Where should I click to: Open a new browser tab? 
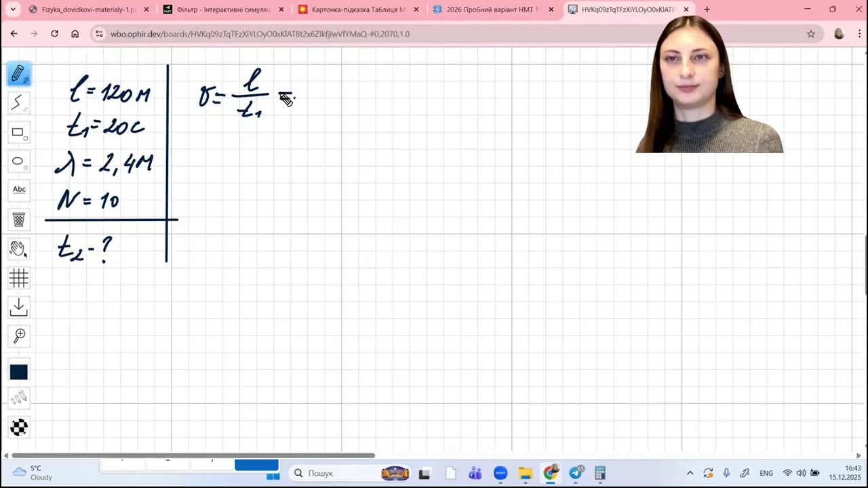coord(707,9)
